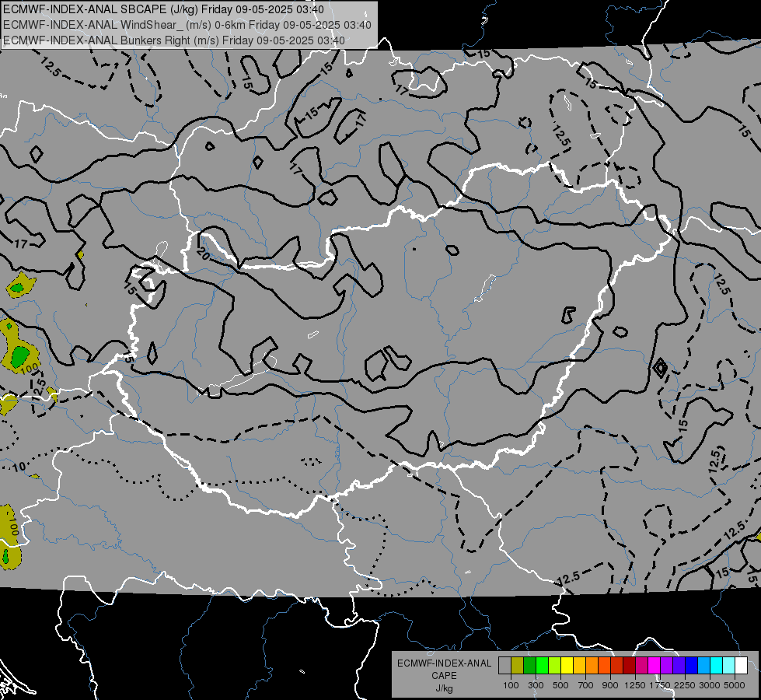Click the legend label 1250

coord(635,685)
